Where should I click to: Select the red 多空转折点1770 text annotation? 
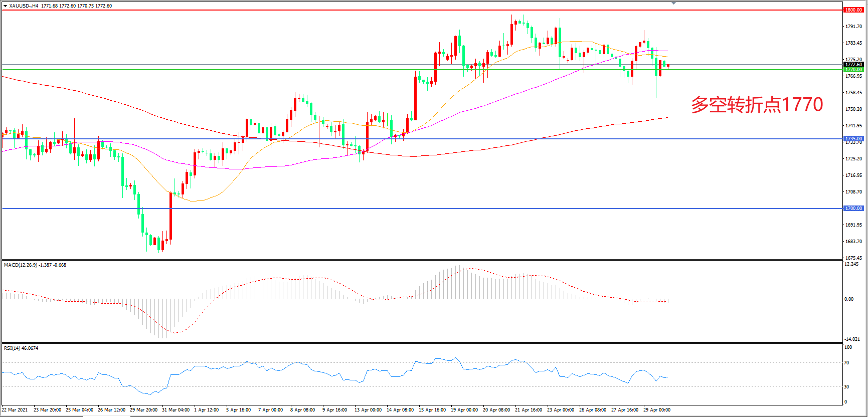pyautogui.click(x=757, y=105)
